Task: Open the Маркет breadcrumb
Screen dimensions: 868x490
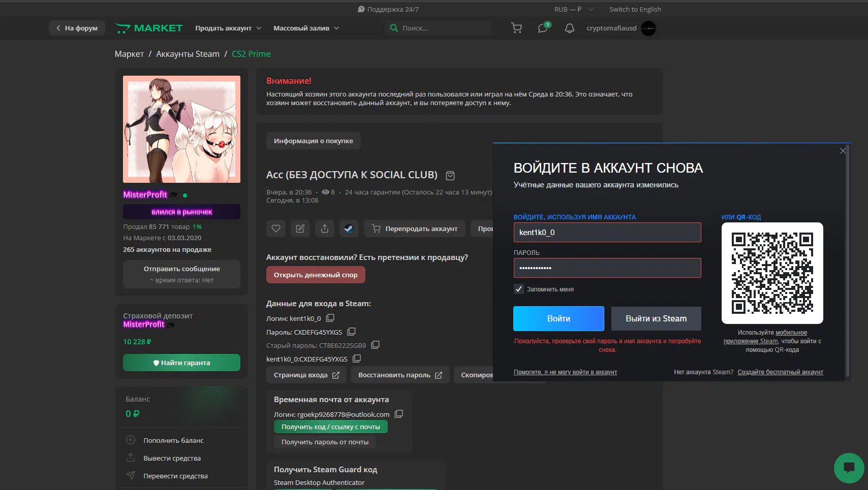Action: tap(129, 54)
